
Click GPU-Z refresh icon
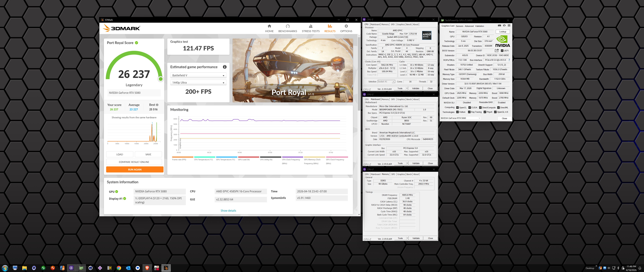[x=504, y=26]
